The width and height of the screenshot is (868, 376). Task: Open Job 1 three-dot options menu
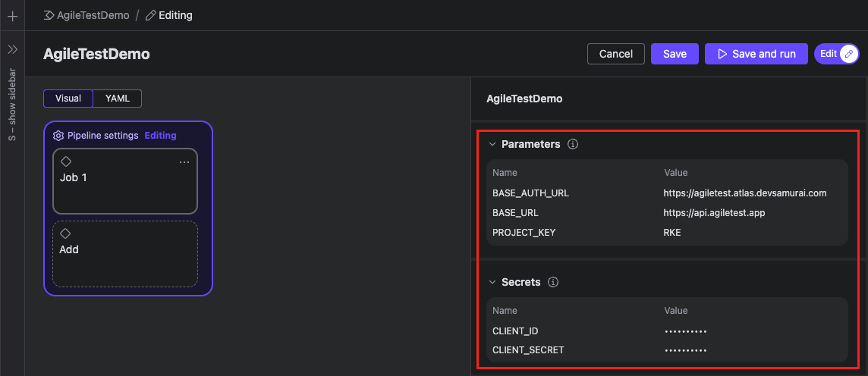tap(184, 162)
